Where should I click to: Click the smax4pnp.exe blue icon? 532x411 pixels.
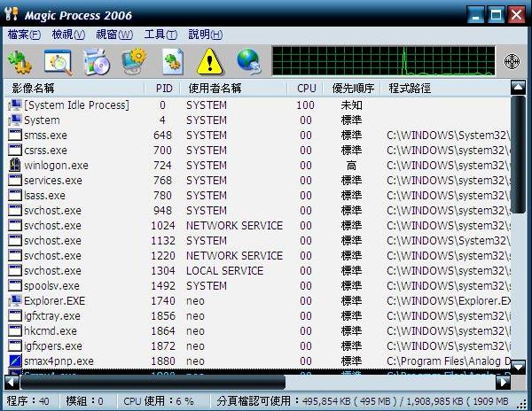[x=15, y=361]
